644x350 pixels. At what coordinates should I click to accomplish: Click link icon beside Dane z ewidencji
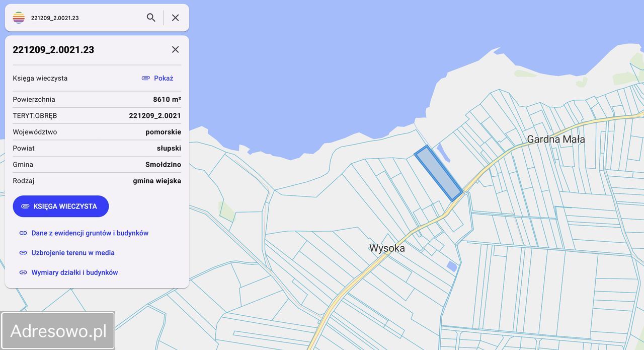tap(23, 233)
